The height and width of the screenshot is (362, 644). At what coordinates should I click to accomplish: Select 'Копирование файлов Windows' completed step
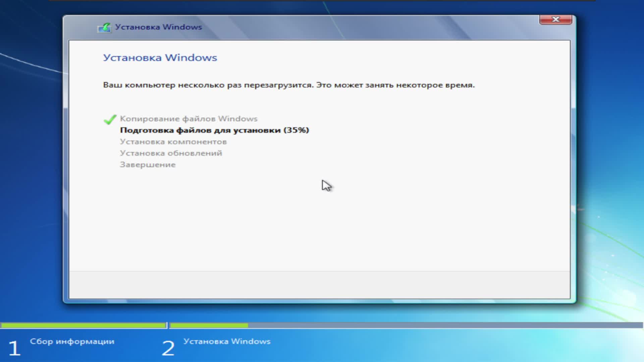189,118
